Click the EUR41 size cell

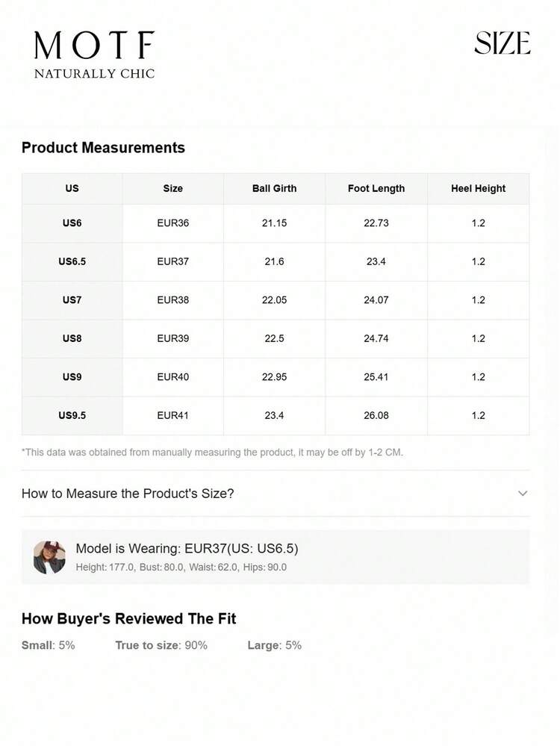pos(172,415)
